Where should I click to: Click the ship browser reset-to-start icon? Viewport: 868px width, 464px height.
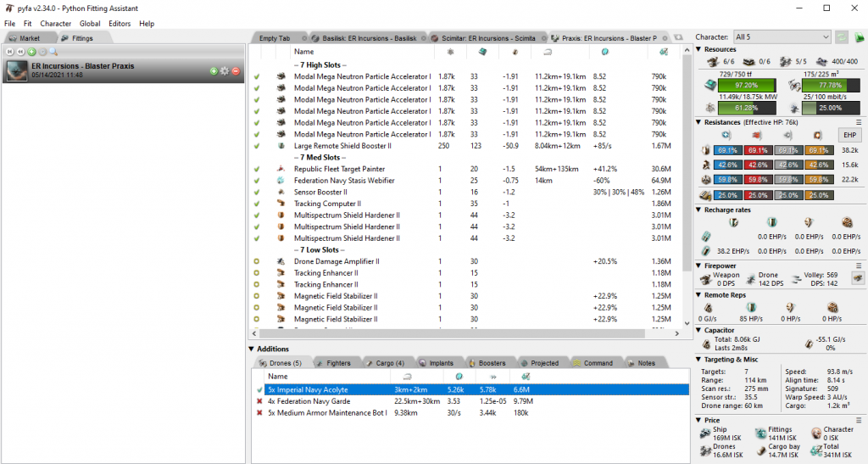(9, 52)
